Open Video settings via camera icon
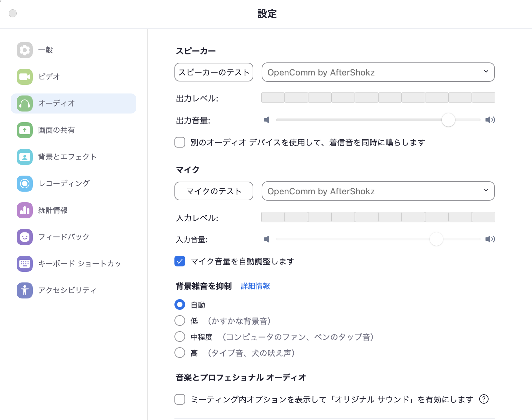The image size is (532, 420). click(x=25, y=77)
